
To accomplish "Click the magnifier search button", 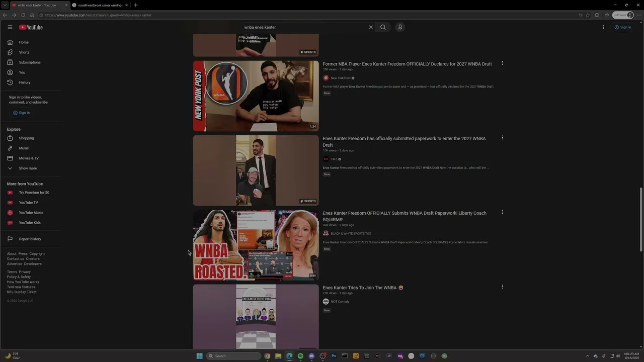I will pyautogui.click(x=383, y=27).
